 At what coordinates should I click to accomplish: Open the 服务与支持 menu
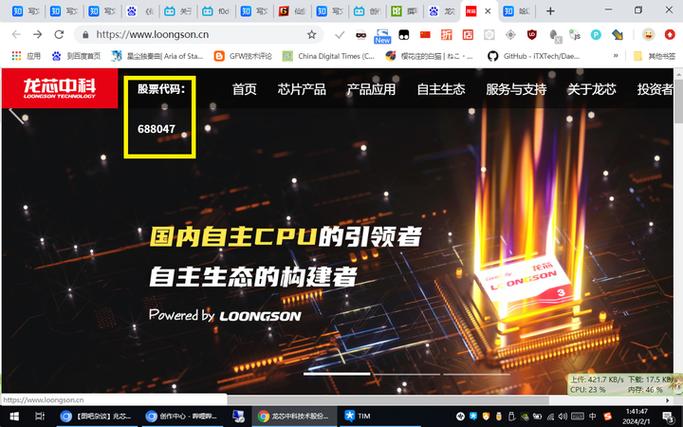coord(516,89)
